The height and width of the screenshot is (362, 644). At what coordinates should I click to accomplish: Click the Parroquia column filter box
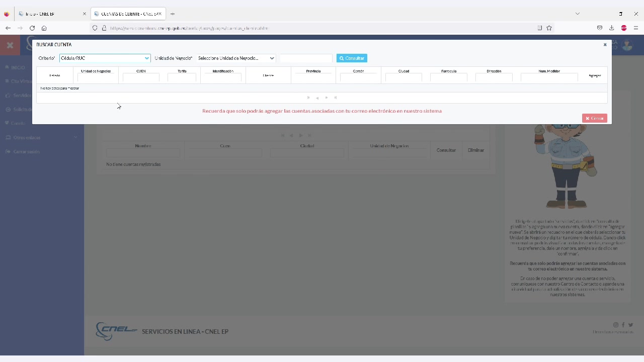click(449, 77)
